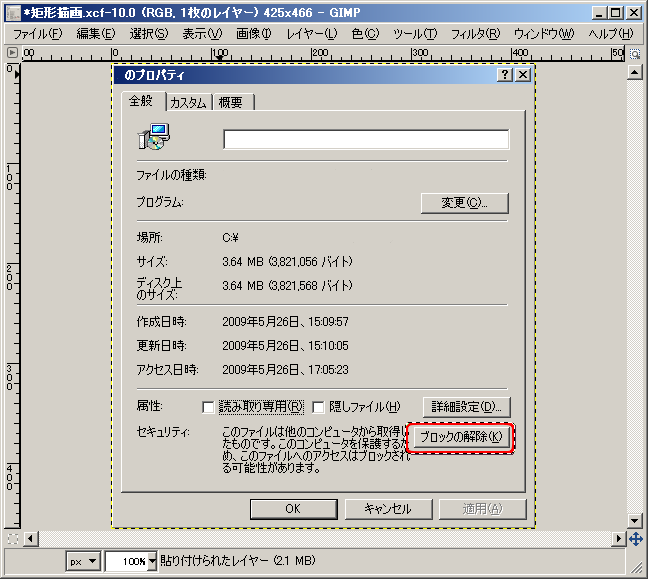Click the セキュリティ: label
The height and width of the screenshot is (579, 648).
[163, 432]
